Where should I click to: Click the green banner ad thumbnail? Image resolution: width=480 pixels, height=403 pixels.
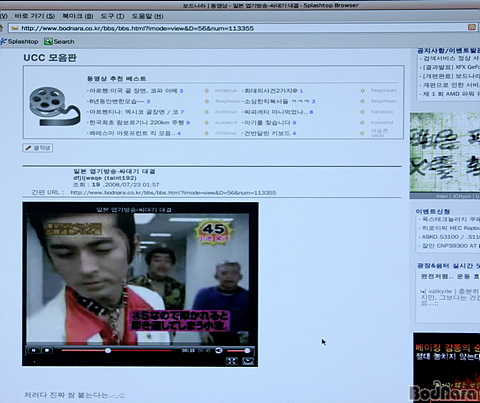445,155
